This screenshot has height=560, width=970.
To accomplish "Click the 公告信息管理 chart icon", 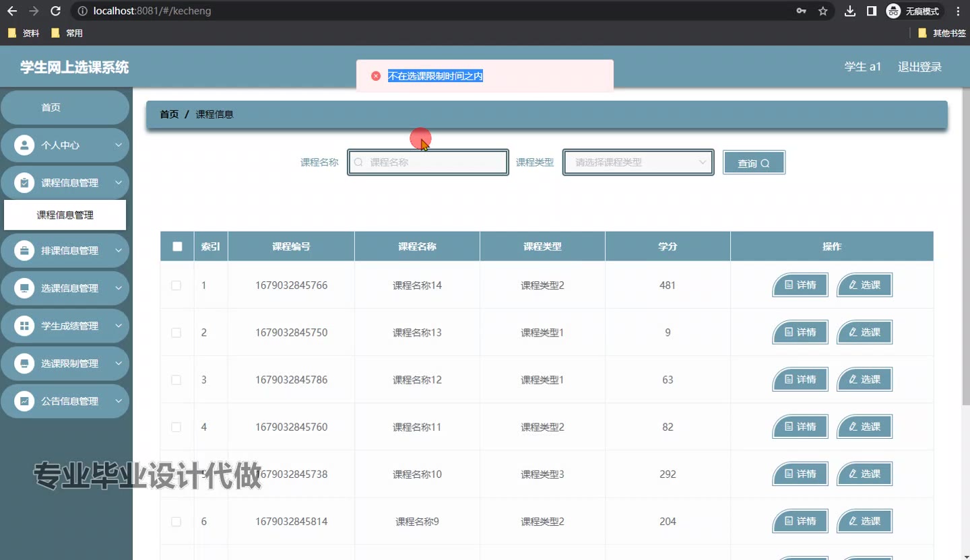I will coord(24,402).
